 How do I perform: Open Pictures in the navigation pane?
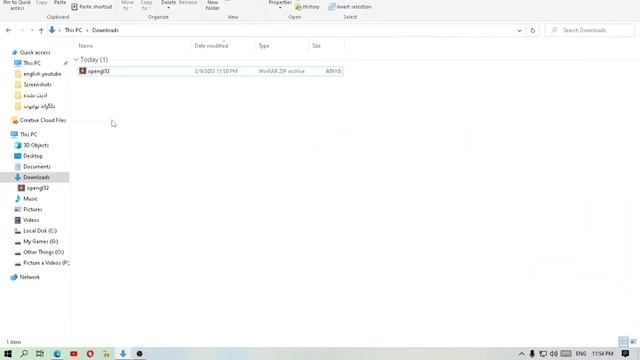[x=33, y=209]
